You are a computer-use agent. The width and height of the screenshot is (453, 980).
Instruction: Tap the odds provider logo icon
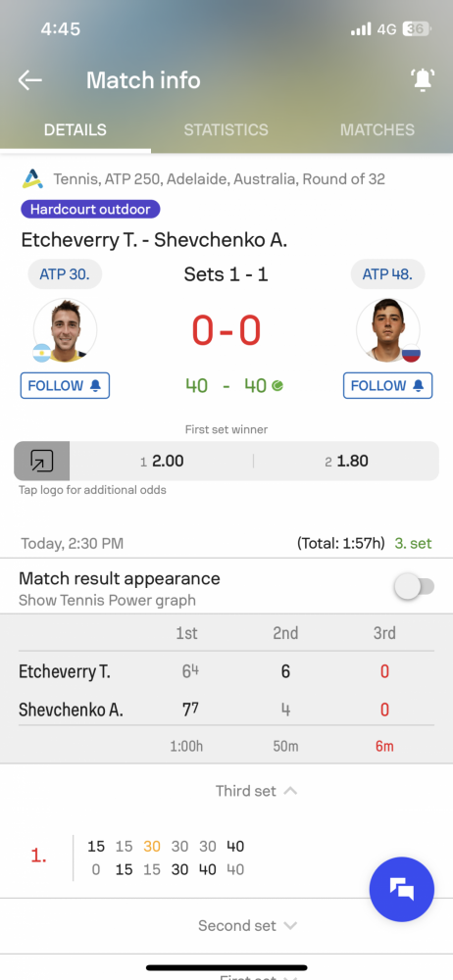(x=42, y=462)
